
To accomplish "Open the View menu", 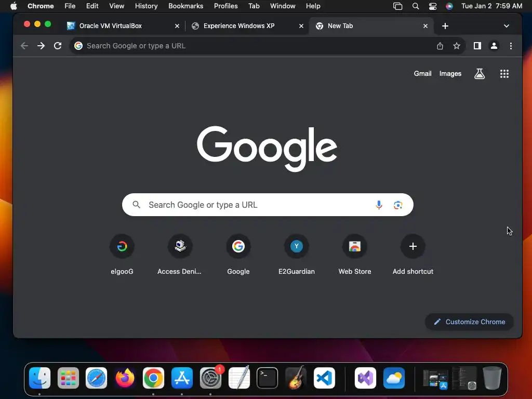I will pyautogui.click(x=117, y=6).
